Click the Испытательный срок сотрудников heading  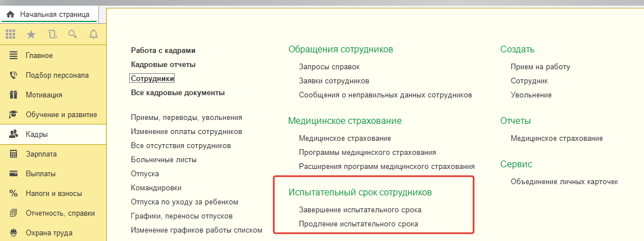pos(360,193)
